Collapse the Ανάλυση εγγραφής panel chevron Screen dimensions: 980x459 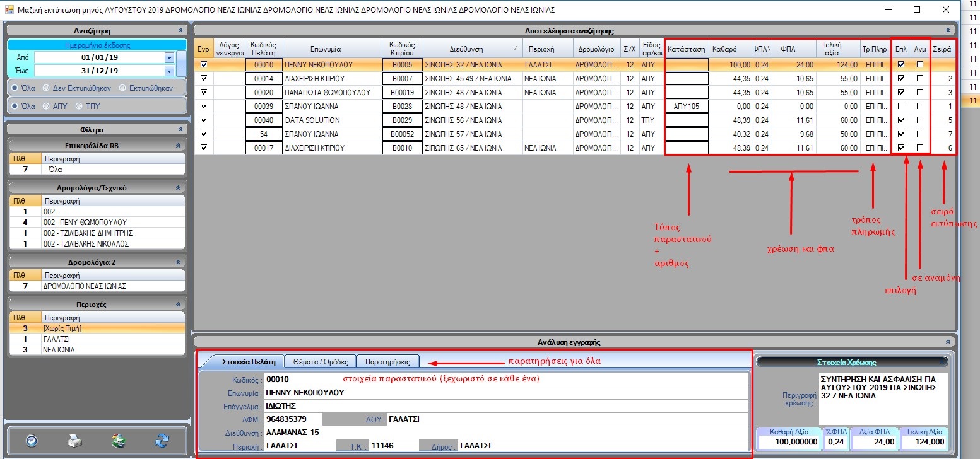[x=947, y=342]
